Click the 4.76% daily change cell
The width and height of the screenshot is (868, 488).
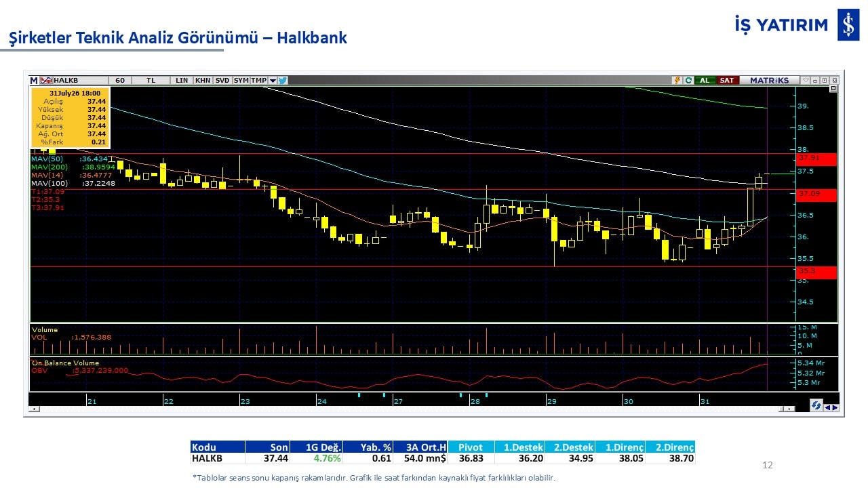[317, 459]
